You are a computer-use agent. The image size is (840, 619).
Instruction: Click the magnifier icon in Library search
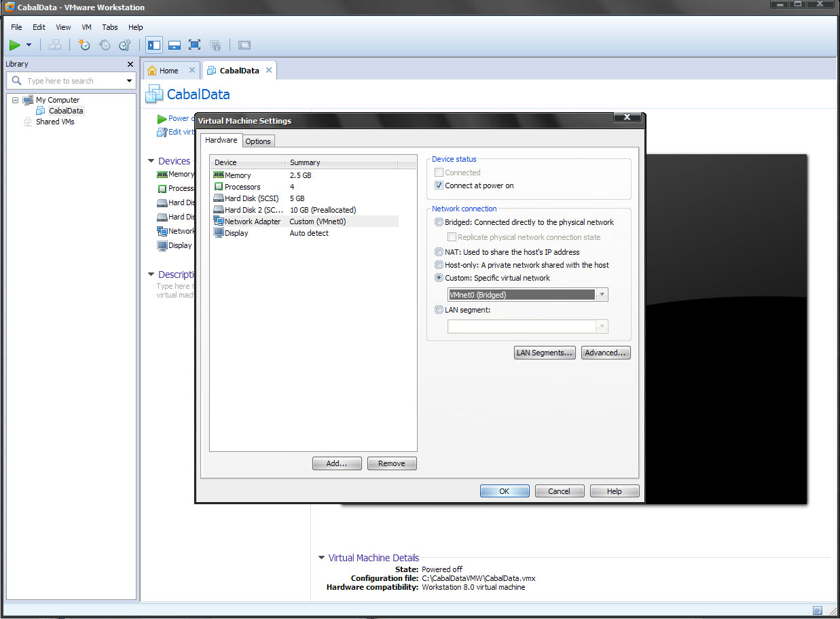tap(17, 80)
